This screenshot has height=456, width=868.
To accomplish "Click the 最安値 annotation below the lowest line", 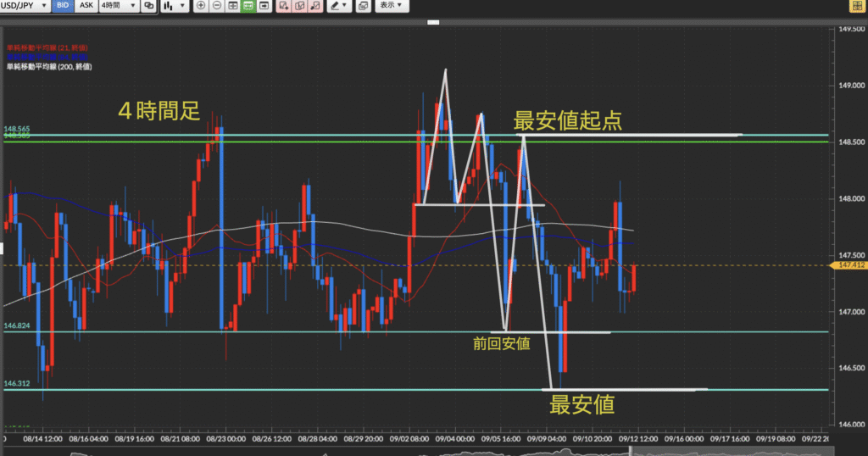I will pos(581,404).
